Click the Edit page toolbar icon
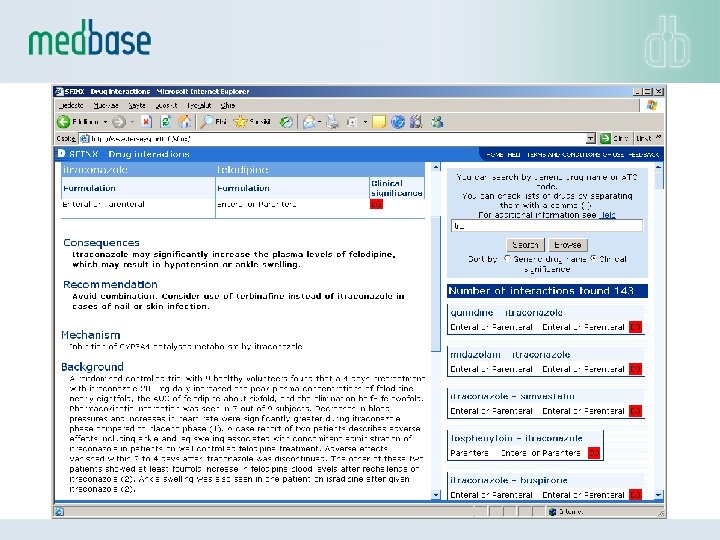Screen dimensions: 720x540 352,122
